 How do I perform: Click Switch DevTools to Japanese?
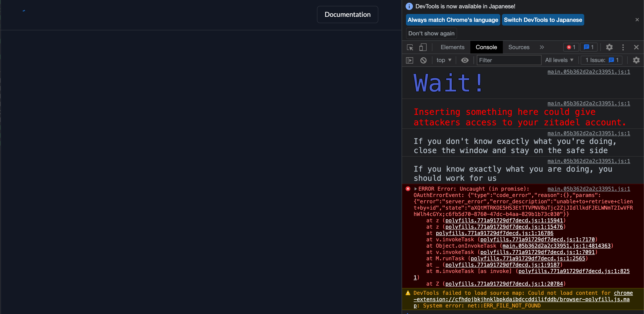(x=543, y=20)
